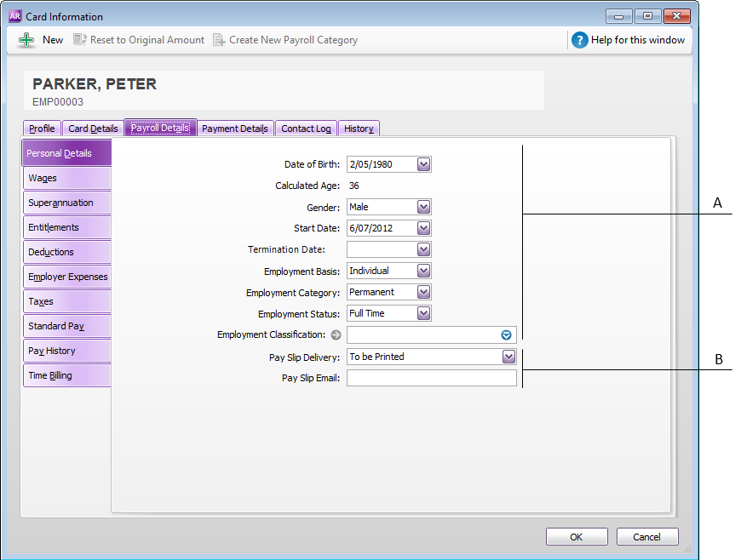Select the Profile tab
This screenshot has width=741, height=560.
click(x=42, y=129)
